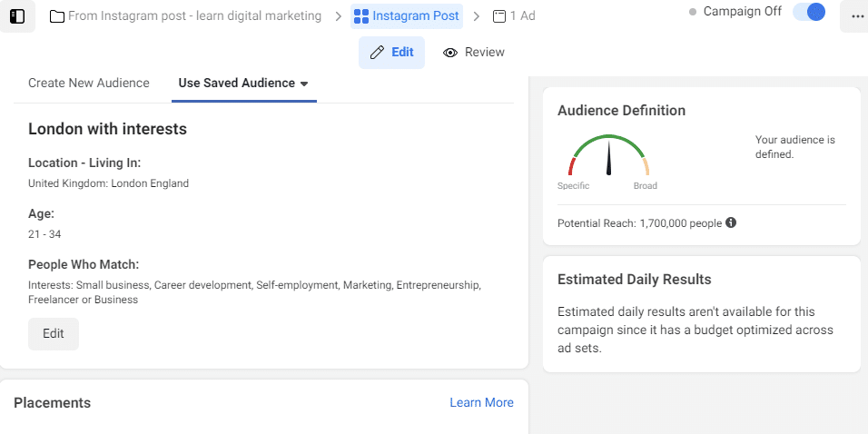Toggle the sidebar panel icon
The image size is (868, 434).
point(17,16)
